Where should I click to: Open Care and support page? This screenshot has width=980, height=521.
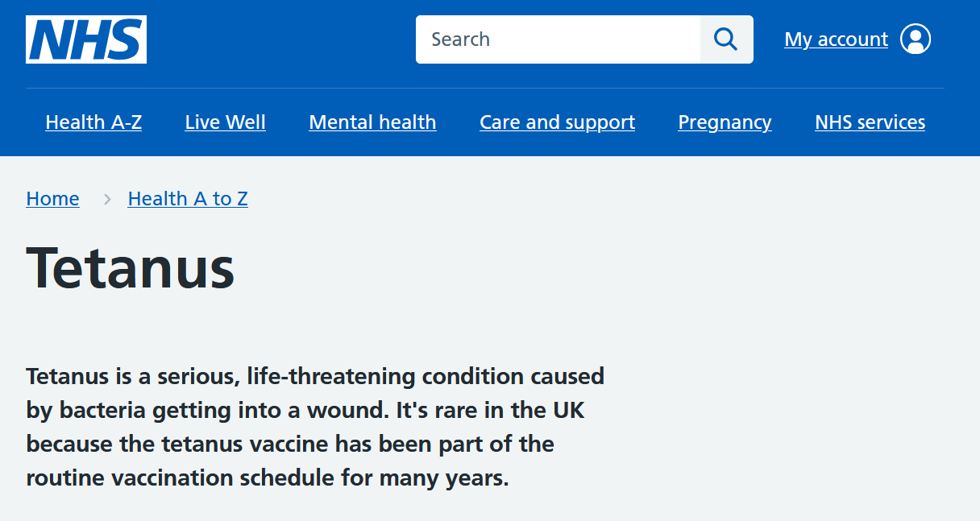tap(557, 122)
